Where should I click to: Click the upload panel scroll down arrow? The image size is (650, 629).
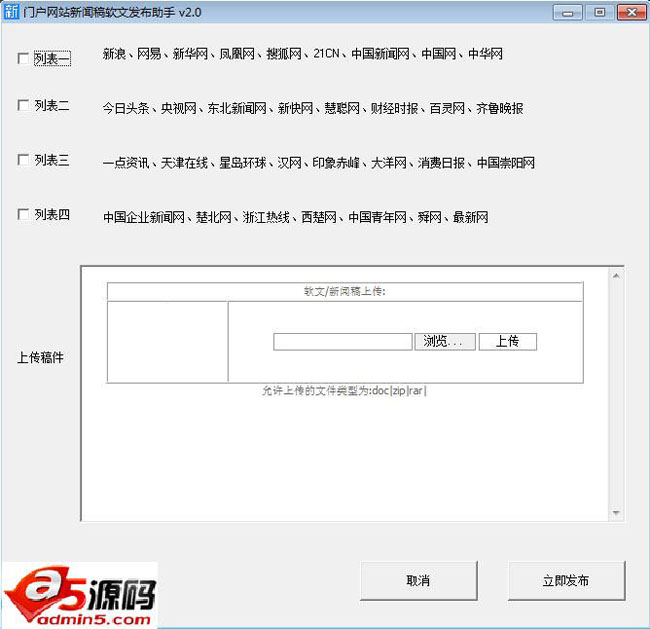(616, 513)
